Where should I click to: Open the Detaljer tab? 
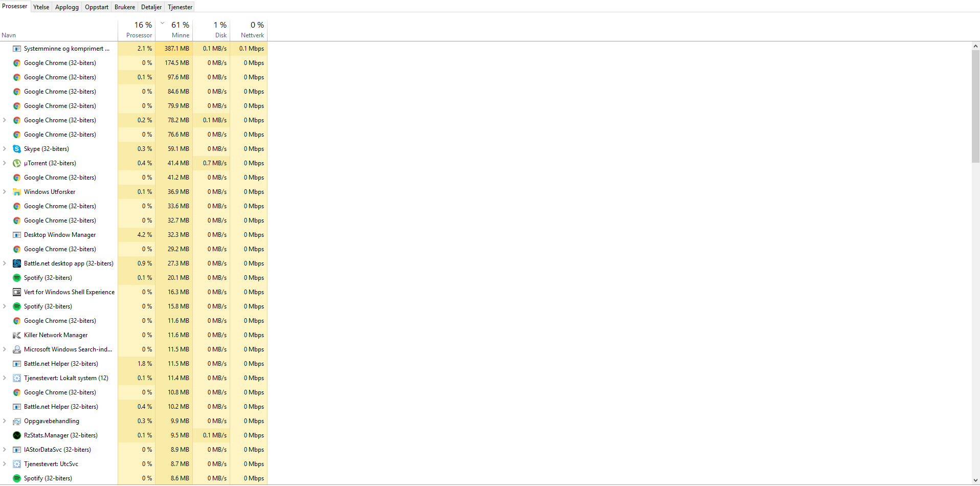(x=151, y=7)
